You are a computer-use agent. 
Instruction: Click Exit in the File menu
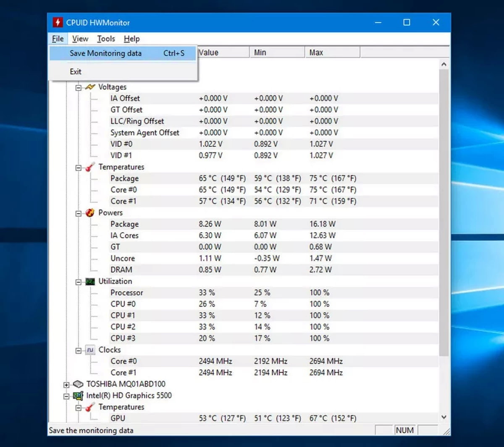(76, 71)
